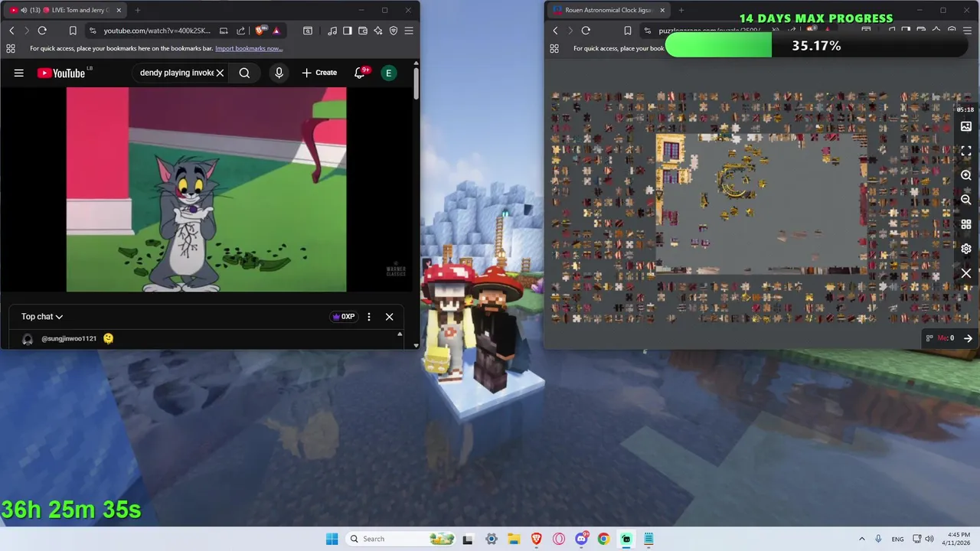Viewport: 980px width, 551px height.
Task: Open Brave Wallet icon in YouTube window
Action: tap(363, 31)
